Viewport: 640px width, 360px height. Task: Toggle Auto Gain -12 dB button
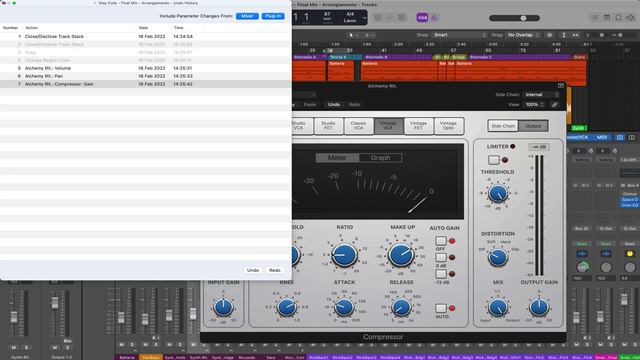(x=440, y=274)
